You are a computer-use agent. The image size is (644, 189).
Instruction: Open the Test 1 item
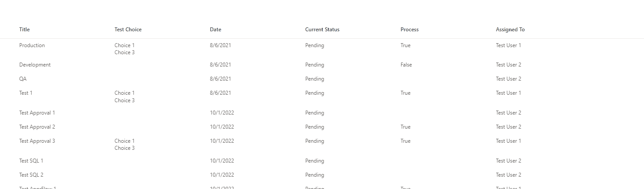click(x=26, y=93)
